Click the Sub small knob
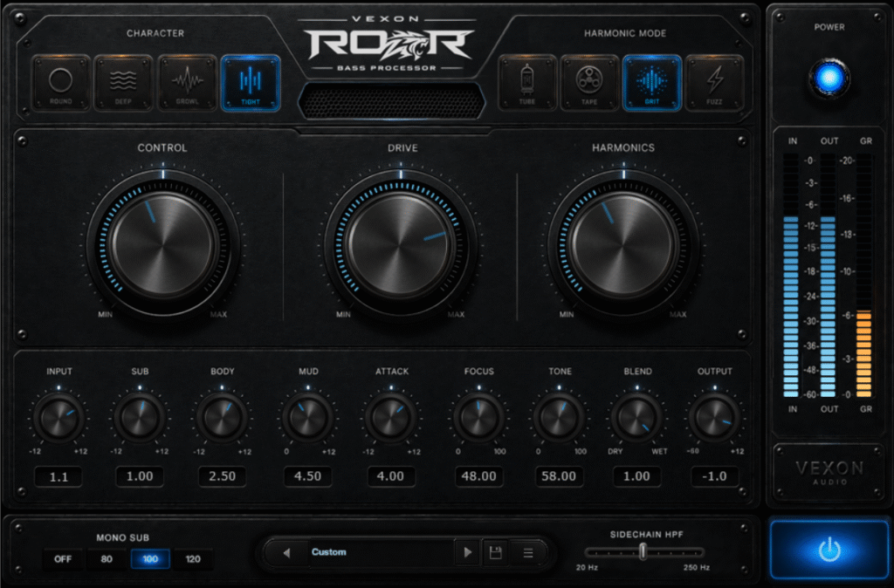The image size is (894, 588). (x=140, y=418)
